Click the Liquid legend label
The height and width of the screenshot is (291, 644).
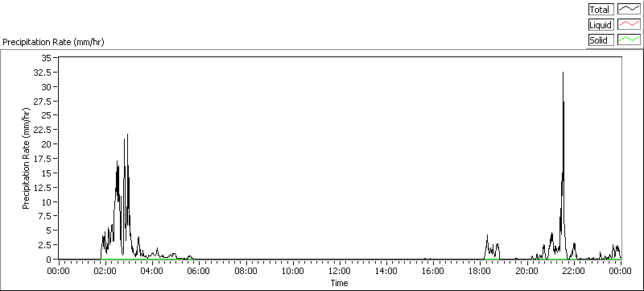(x=601, y=25)
